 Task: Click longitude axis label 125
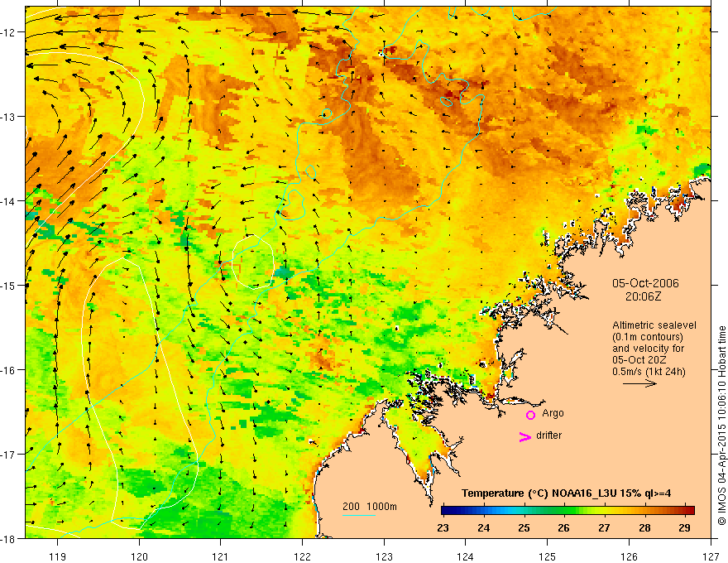pos(548,556)
